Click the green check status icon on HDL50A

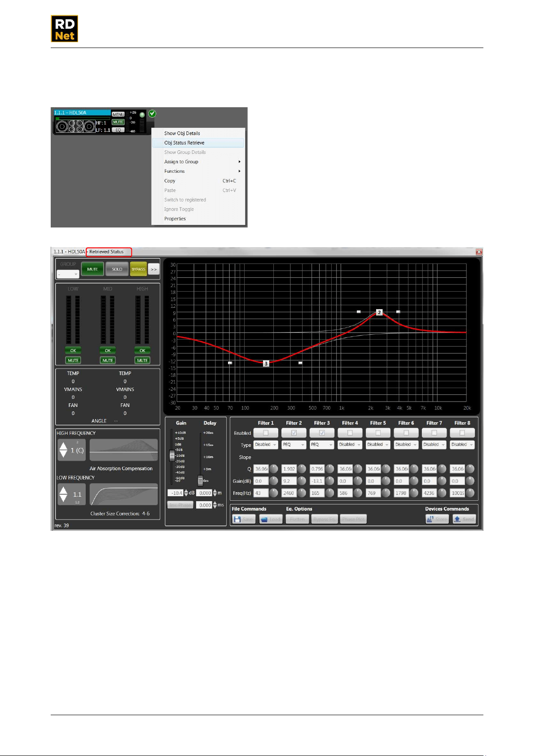152,114
